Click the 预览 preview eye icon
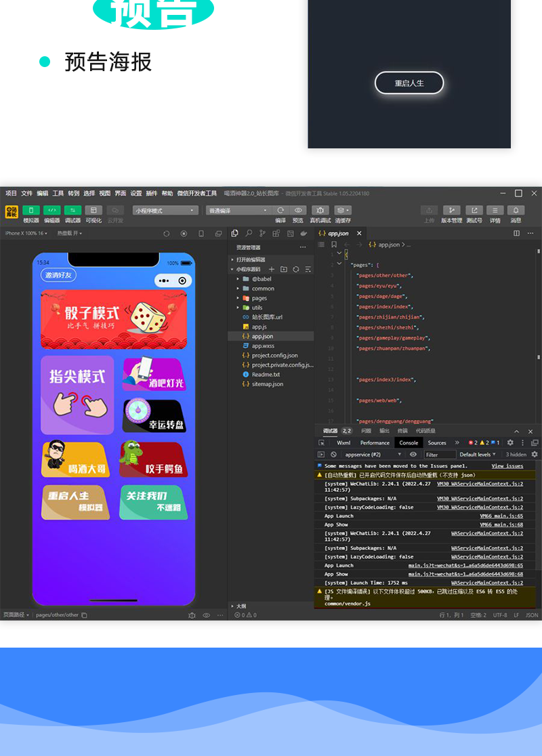The height and width of the screenshot is (756, 542). 298,210
